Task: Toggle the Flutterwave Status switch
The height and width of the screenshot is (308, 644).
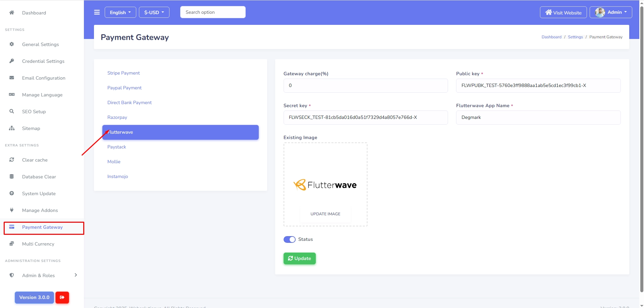Action: [x=289, y=239]
